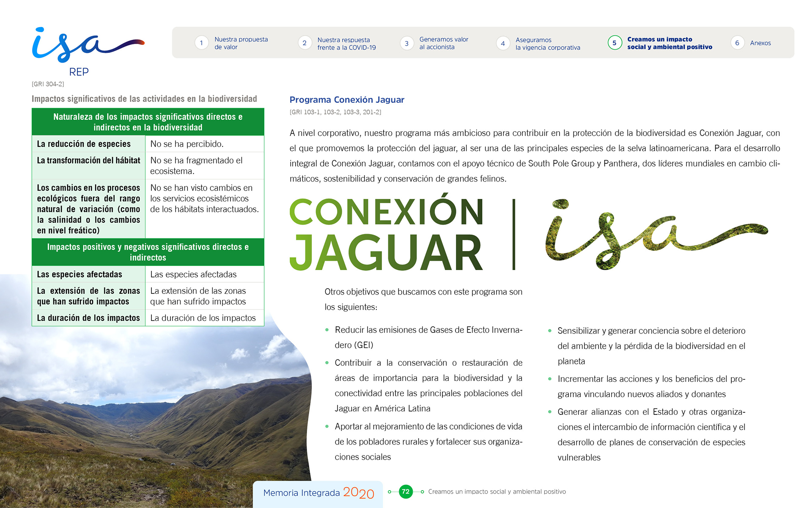Go to 'Generamos valor al accionista'
Image resolution: width=812 pixels, height=508 pixels.
(444, 43)
